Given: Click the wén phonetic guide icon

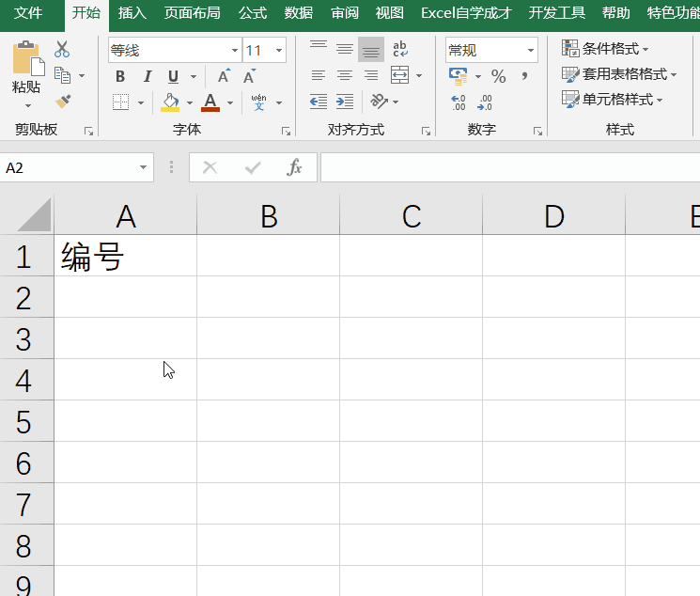Looking at the screenshot, I should [x=259, y=102].
